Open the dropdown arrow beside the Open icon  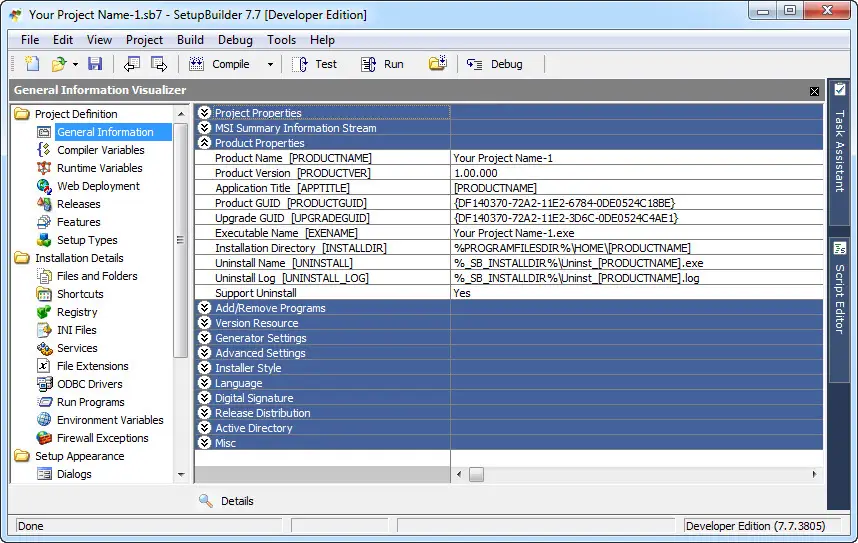click(75, 64)
